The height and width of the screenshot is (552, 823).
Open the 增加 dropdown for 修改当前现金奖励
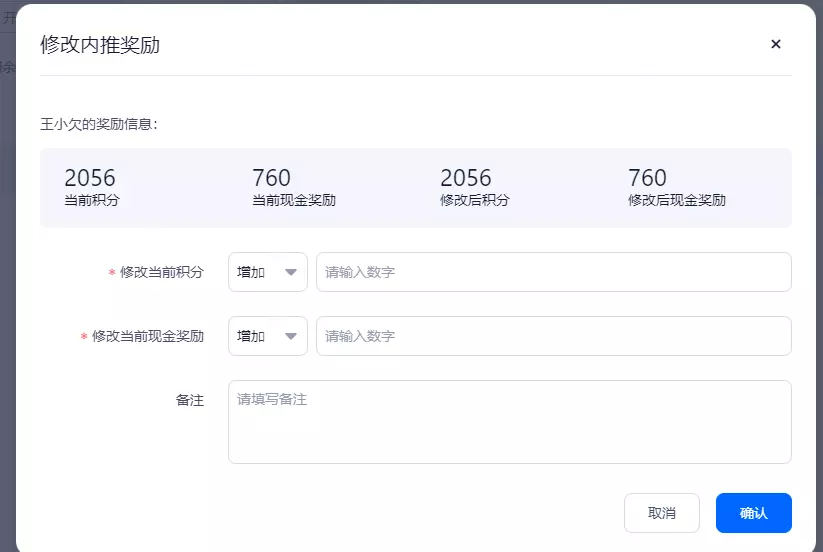tap(268, 336)
